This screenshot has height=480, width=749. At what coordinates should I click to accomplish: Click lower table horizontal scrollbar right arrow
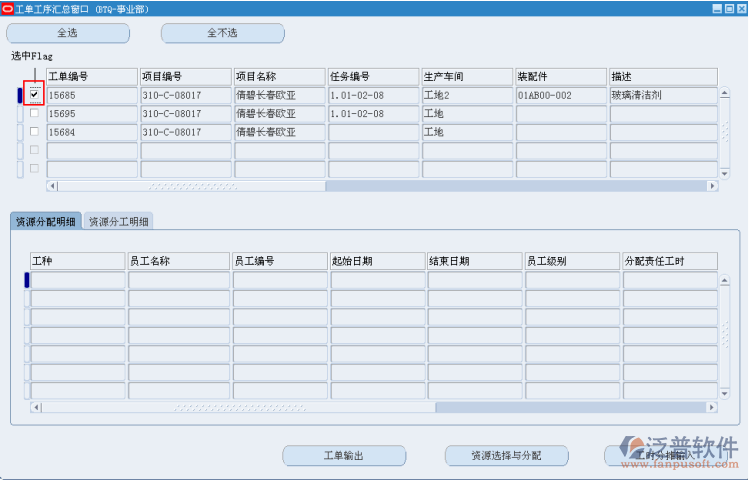711,408
